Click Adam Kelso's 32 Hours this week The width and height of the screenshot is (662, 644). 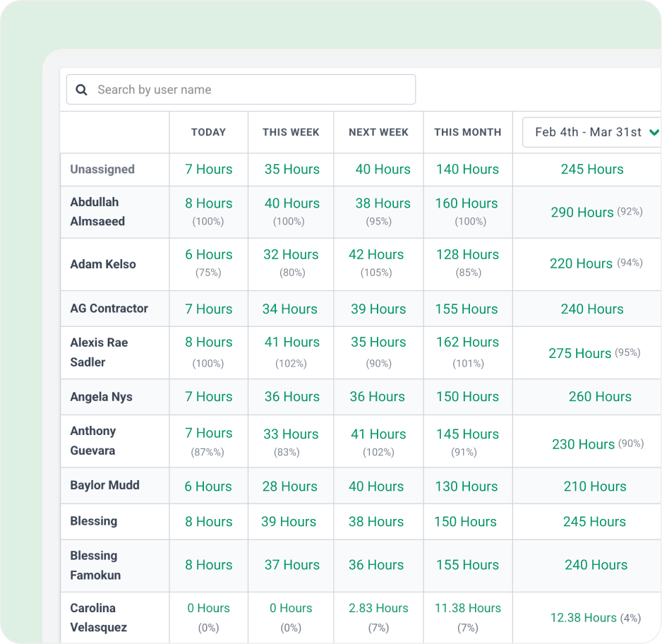click(x=291, y=255)
